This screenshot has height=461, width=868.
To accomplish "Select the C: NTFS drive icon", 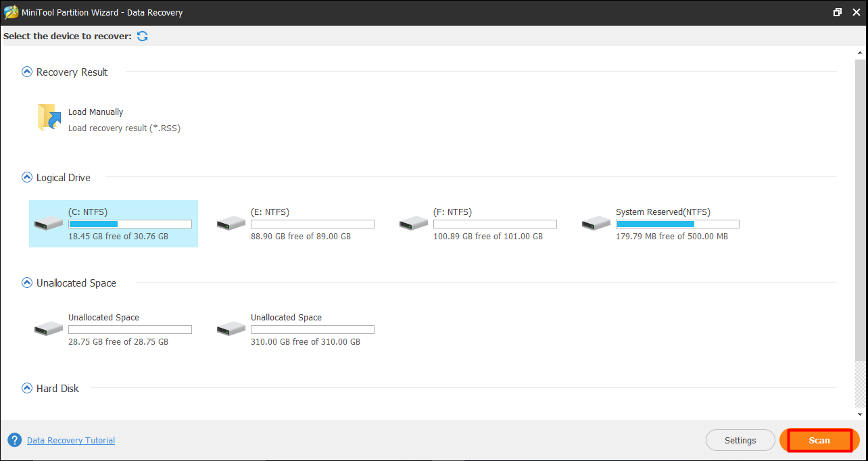I will tap(49, 223).
